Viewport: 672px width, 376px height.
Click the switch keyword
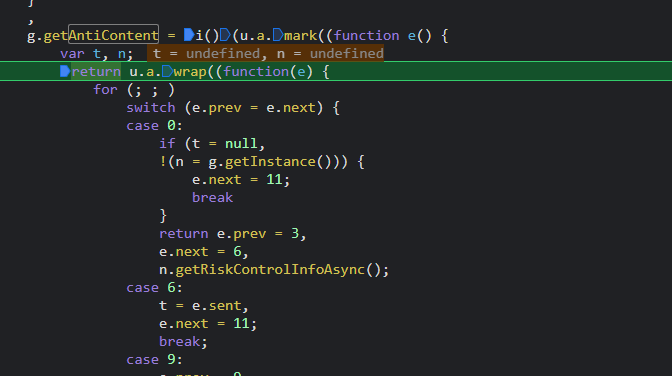tap(151, 108)
